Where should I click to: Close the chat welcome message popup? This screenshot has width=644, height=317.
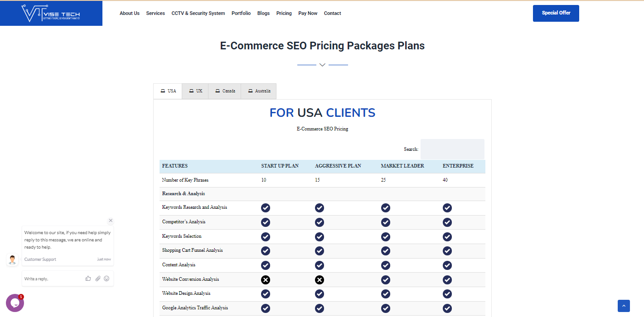[x=111, y=221]
